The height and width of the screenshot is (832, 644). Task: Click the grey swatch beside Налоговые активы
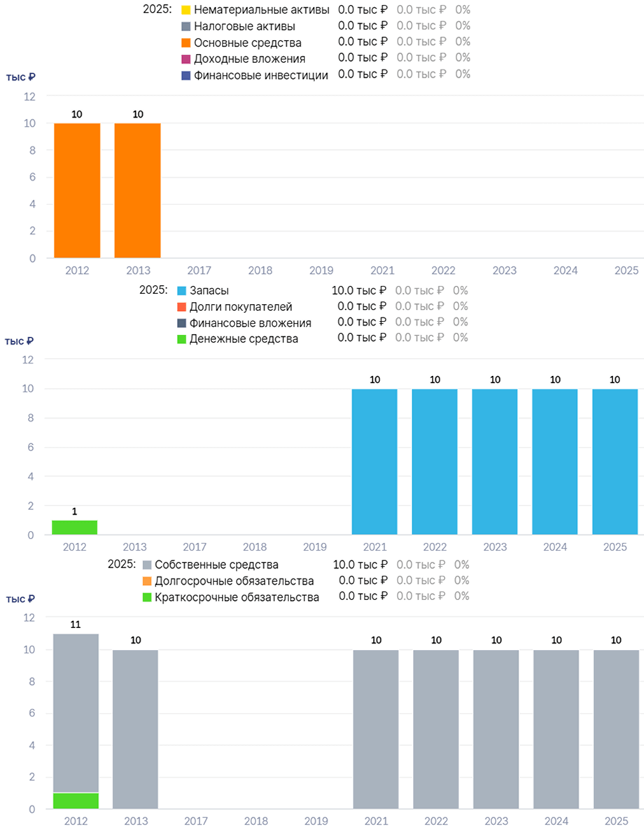[185, 26]
